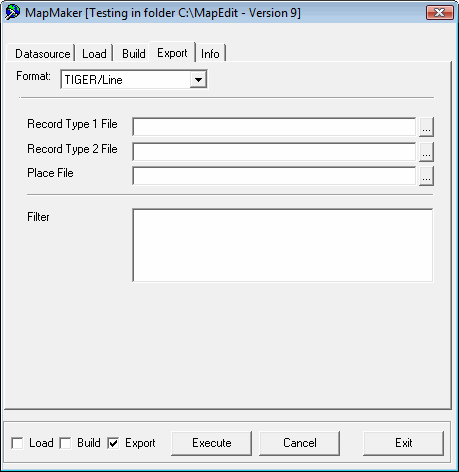The image size is (459, 472).
Task: View the Info tab
Action: point(210,53)
